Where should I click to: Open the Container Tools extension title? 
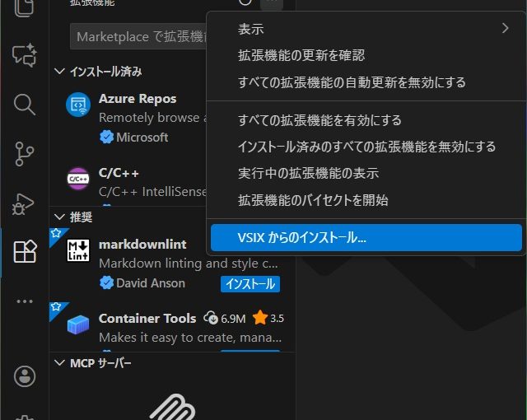[147, 318]
